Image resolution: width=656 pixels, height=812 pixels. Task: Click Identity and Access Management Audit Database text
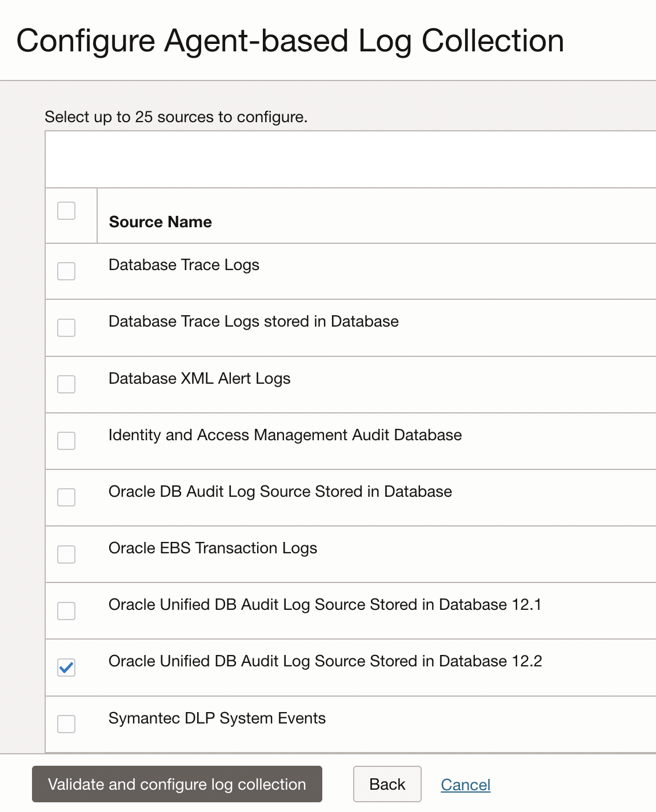pyautogui.click(x=285, y=435)
